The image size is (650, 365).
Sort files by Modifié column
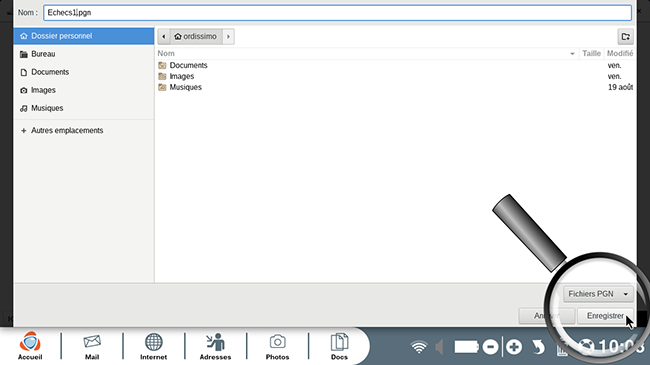tap(620, 54)
